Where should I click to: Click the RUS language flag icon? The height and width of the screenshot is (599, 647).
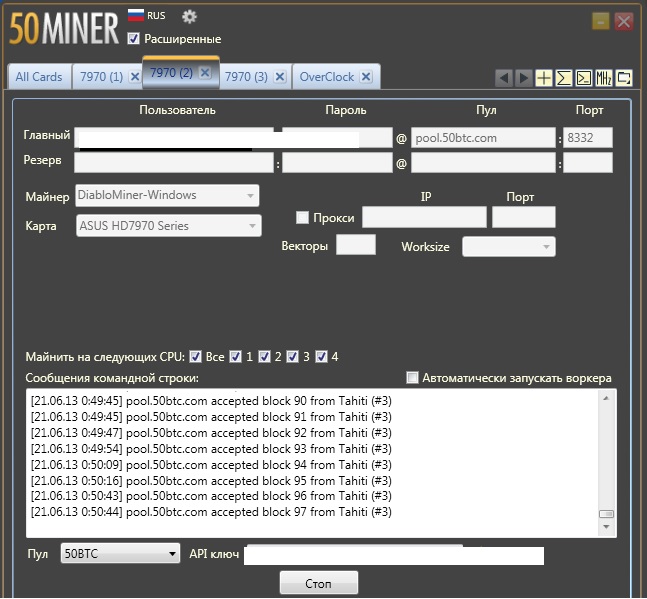136,16
